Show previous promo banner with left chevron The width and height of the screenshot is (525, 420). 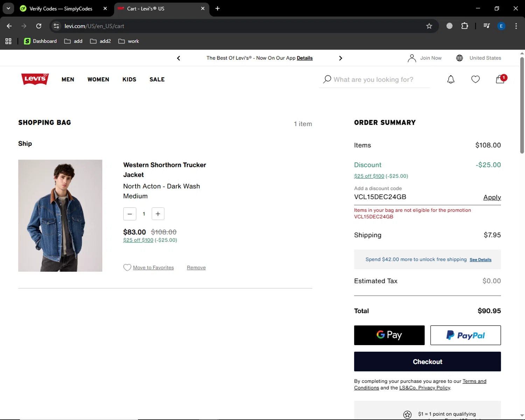pyautogui.click(x=178, y=58)
